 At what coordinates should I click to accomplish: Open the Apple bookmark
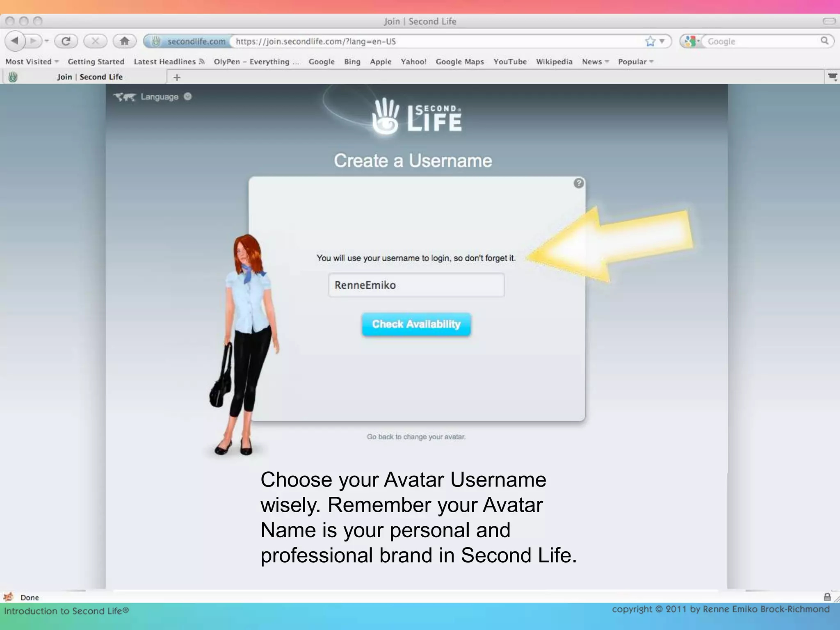point(381,62)
